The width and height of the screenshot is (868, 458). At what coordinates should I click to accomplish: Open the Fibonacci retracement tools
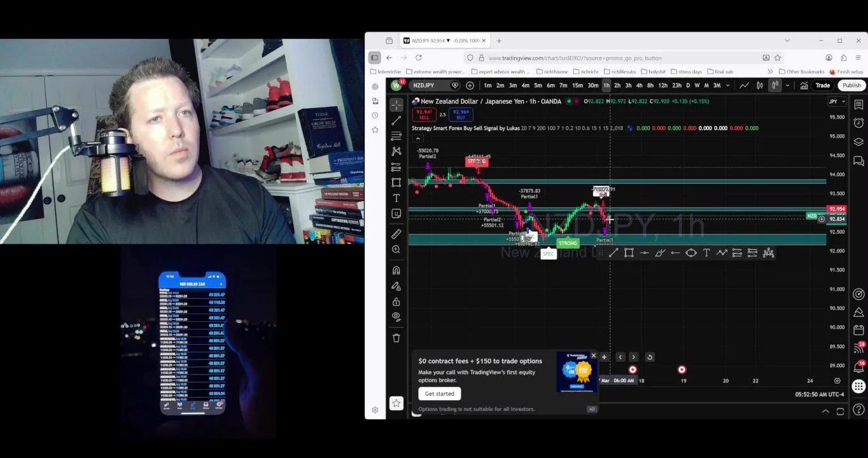(396, 135)
